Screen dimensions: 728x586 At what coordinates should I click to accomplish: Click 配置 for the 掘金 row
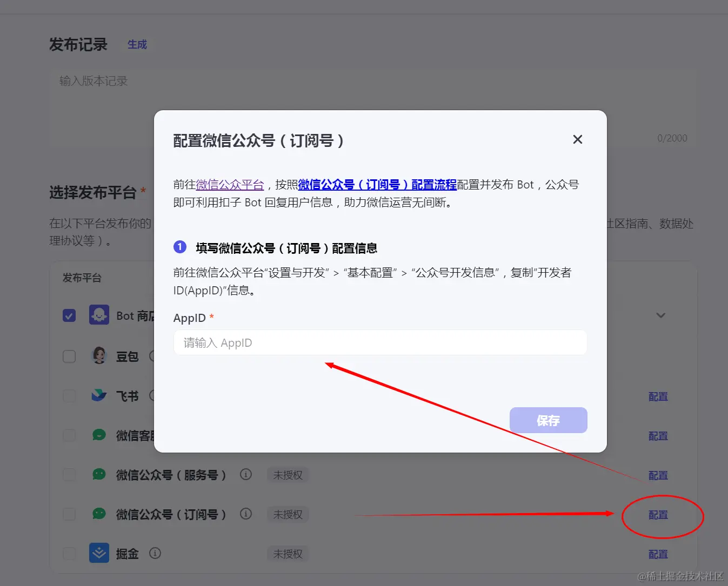click(658, 554)
